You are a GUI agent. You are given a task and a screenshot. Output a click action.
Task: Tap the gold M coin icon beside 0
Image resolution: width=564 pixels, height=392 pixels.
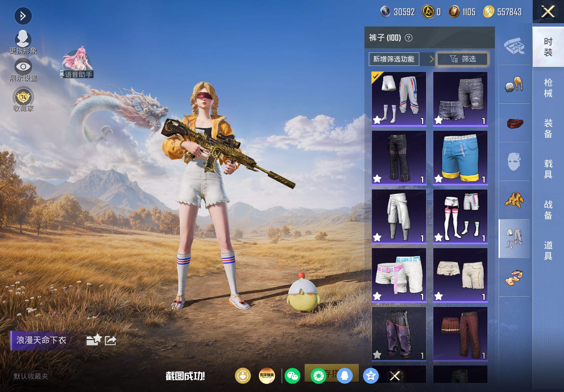(428, 11)
